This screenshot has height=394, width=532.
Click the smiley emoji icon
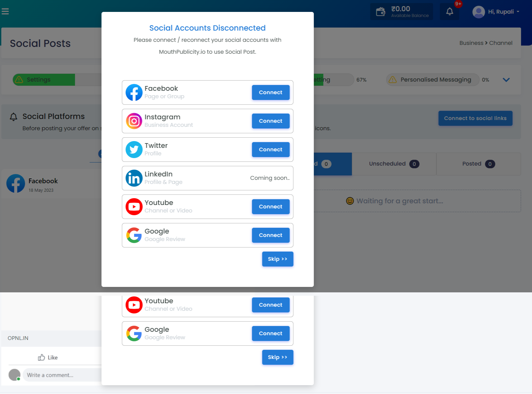tap(350, 201)
